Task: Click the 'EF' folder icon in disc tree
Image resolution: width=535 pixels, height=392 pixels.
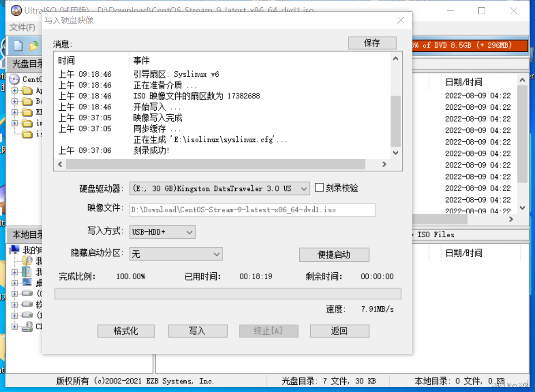Action: coord(27,112)
